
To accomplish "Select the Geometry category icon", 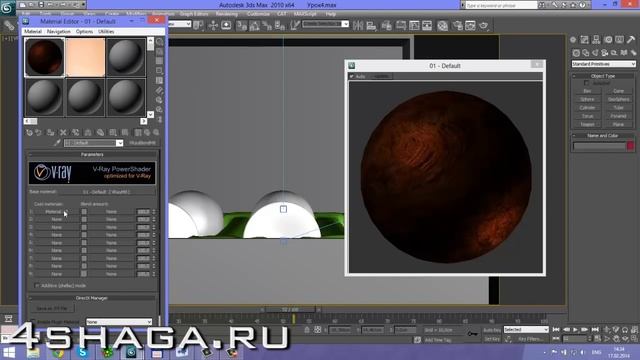I will click(x=576, y=53).
